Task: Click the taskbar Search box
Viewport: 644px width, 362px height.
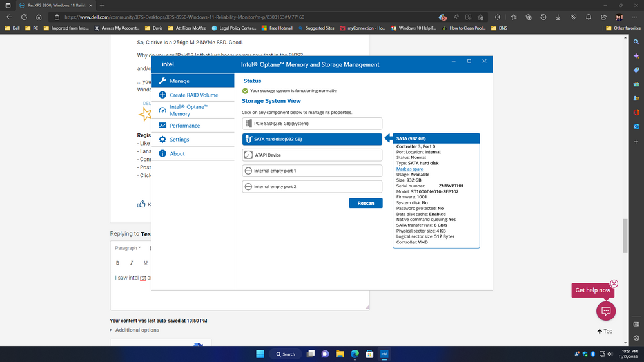Action: pyautogui.click(x=285, y=354)
